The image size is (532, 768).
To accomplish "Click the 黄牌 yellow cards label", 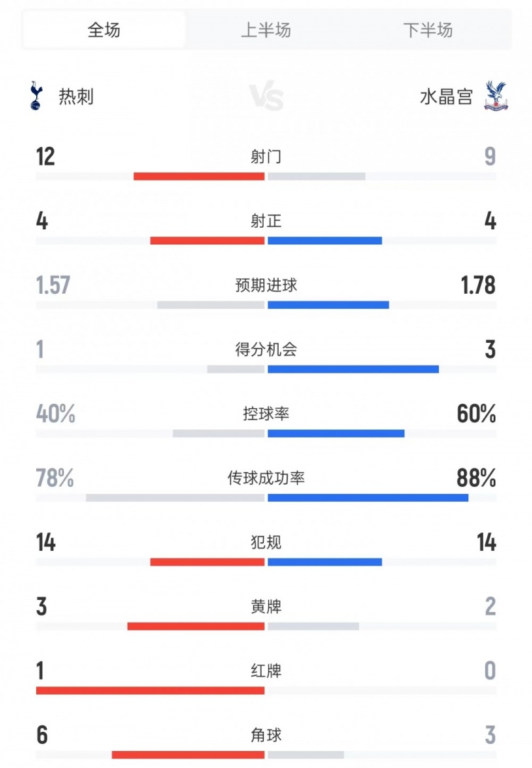I will [266, 607].
